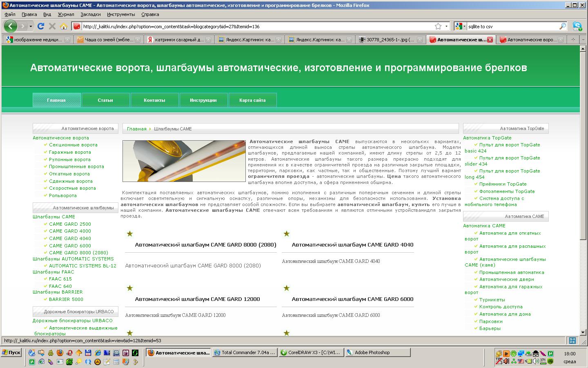Open the Приёмники TopGate link
588x368 pixels.
point(503,184)
